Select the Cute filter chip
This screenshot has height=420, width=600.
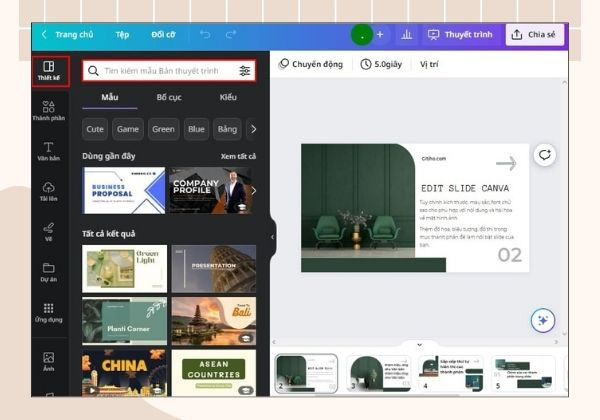95,129
